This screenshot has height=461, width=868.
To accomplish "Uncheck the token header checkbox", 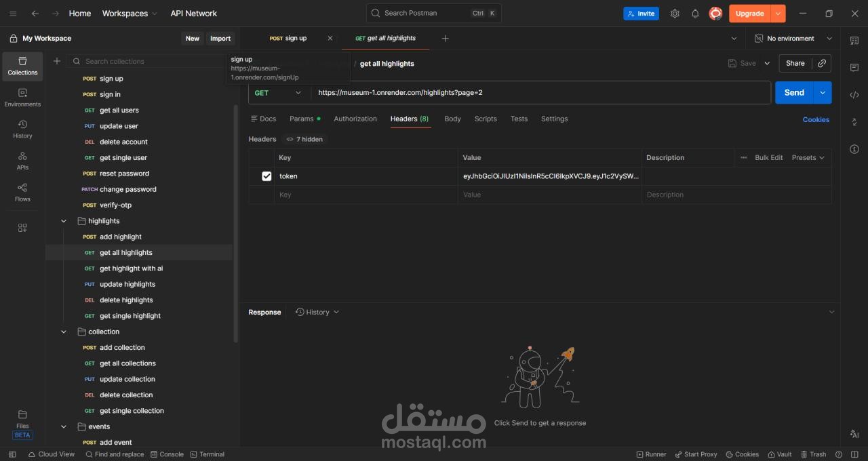I will [x=267, y=176].
